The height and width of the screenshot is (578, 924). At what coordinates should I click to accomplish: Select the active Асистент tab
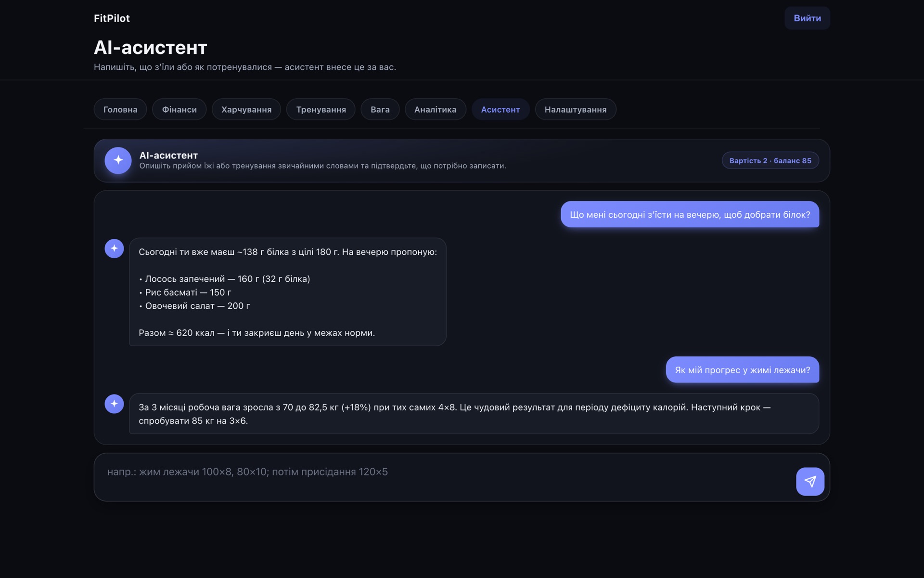tap(500, 109)
